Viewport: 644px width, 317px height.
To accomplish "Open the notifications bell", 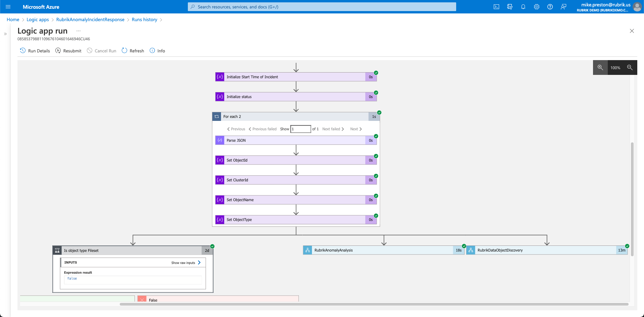I will tap(523, 7).
